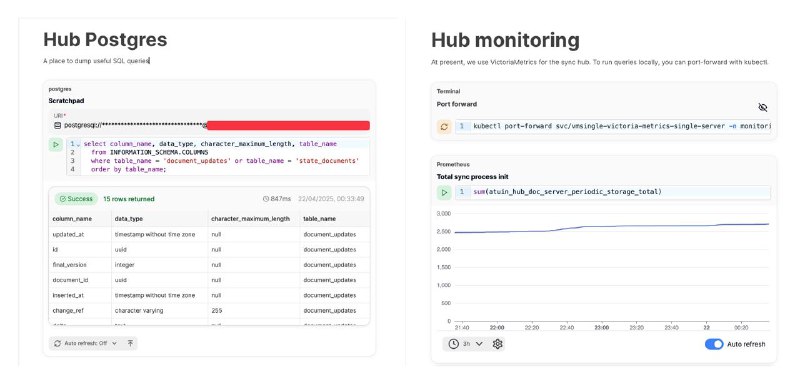Click the 'Hub Postgres' page title
This screenshot has height=382, width=800.
pos(105,39)
